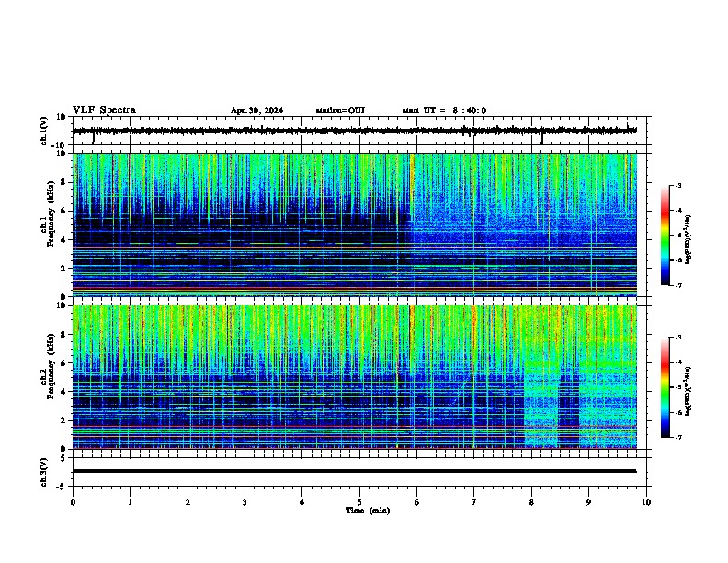The width and height of the screenshot is (728, 563).
Task: Click the ch.1 colorbar log(PSD) label
Action: point(688,239)
